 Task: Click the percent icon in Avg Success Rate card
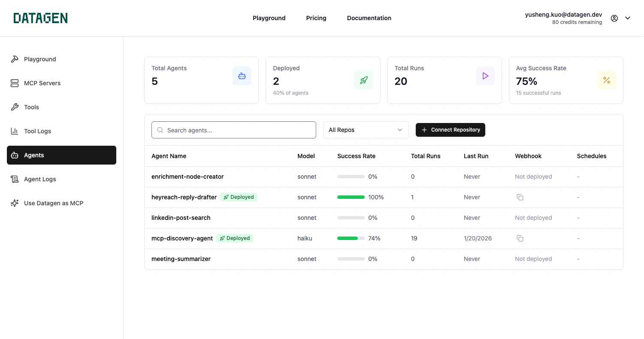(607, 80)
